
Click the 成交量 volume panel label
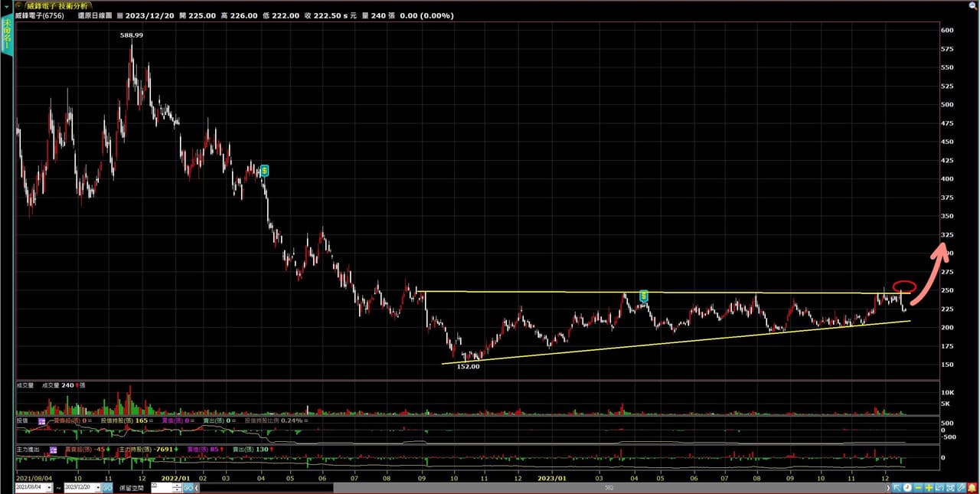(24, 385)
